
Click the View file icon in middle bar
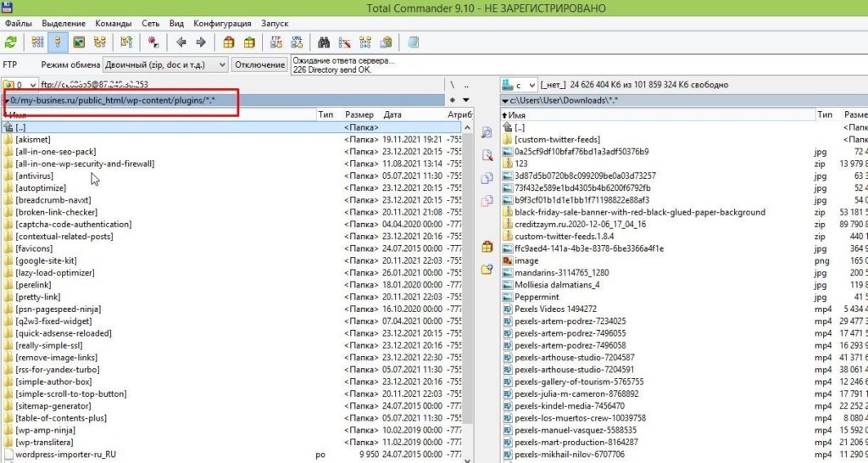[487, 132]
